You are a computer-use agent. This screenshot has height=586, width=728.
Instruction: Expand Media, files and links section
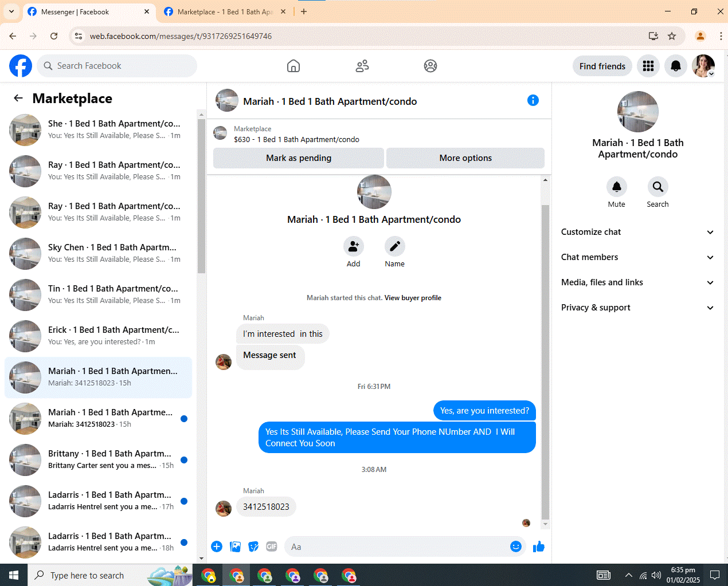(x=637, y=282)
